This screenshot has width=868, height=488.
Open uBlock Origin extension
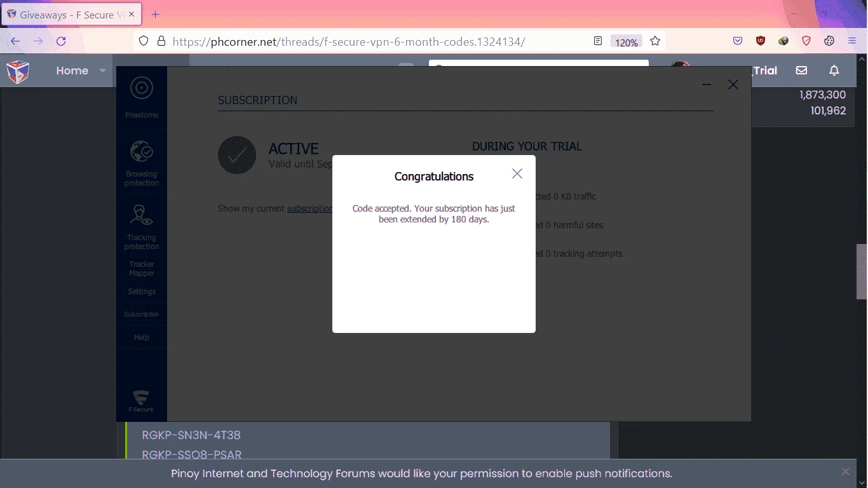click(761, 41)
